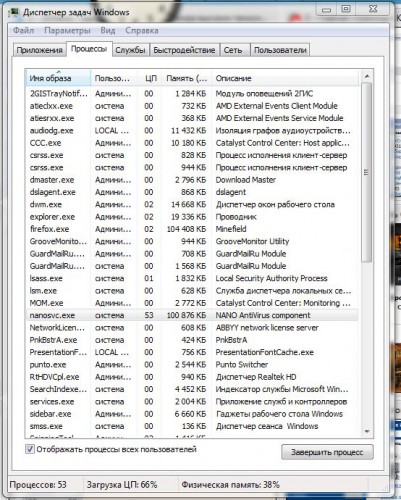Select the punto.exe process
The image size is (401, 500).
(x=192, y=365)
